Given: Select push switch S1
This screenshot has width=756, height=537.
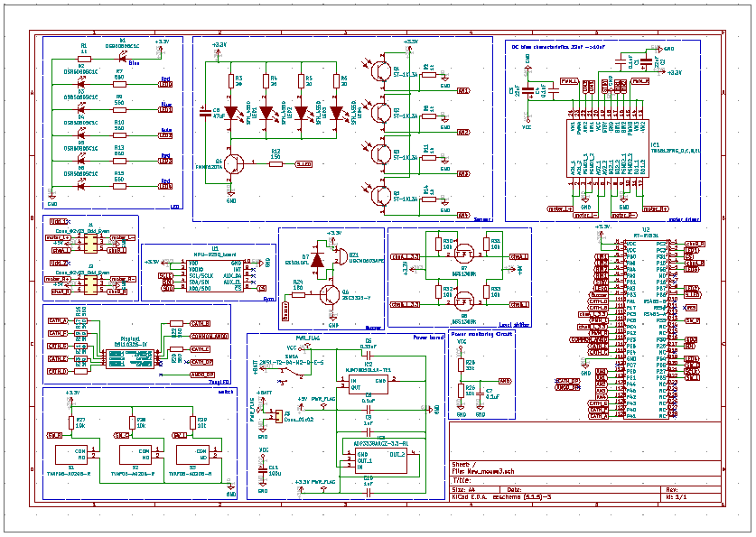Looking at the screenshot, I should pyautogui.click(x=71, y=455).
